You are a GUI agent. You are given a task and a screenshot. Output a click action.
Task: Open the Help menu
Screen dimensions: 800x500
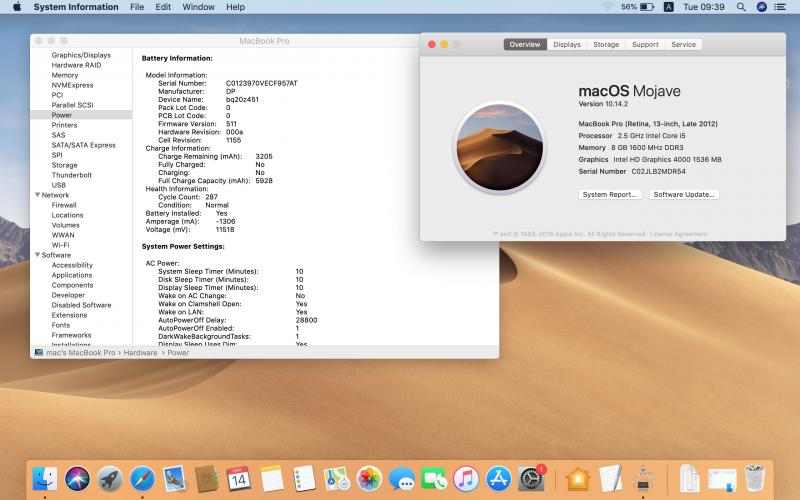[x=235, y=7]
